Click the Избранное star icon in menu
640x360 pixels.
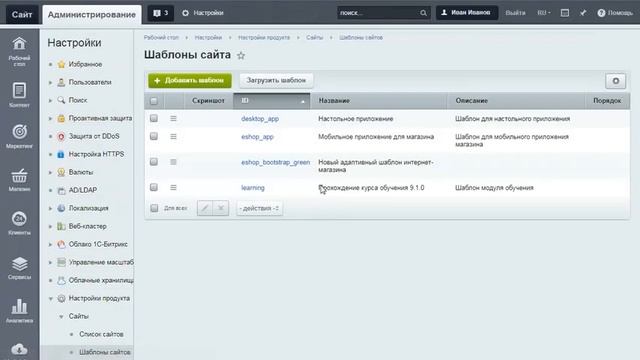pyautogui.click(x=61, y=64)
